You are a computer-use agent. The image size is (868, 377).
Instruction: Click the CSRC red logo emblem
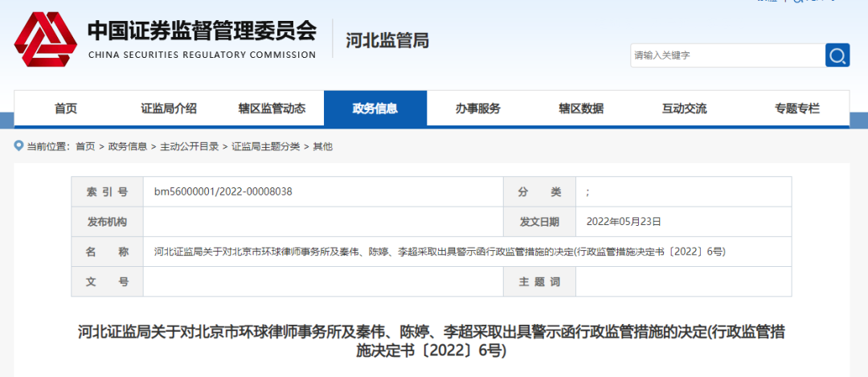pos(45,39)
